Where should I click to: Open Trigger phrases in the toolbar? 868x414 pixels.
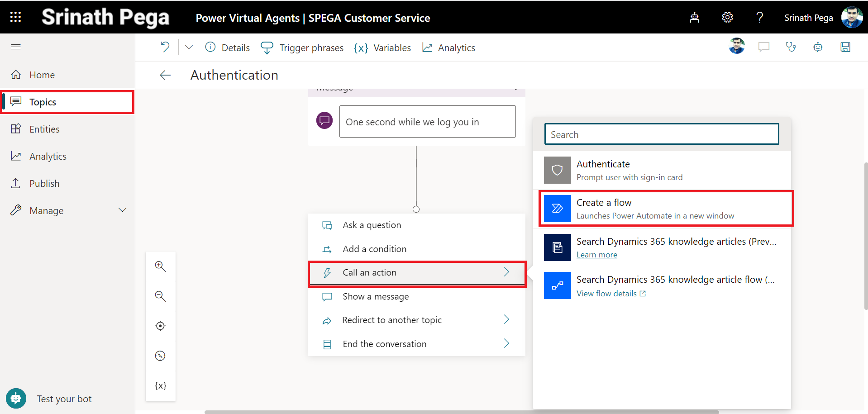[302, 48]
